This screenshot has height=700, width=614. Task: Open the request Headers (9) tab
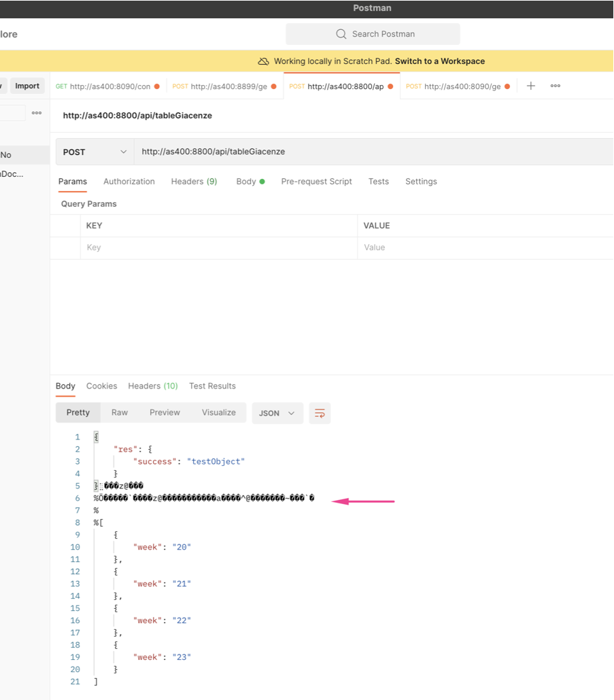(194, 182)
